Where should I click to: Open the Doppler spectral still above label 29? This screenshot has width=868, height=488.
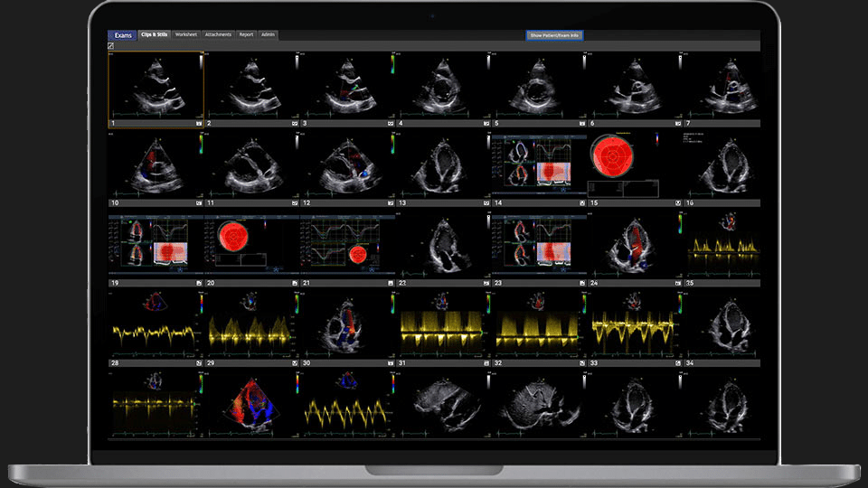(252, 325)
